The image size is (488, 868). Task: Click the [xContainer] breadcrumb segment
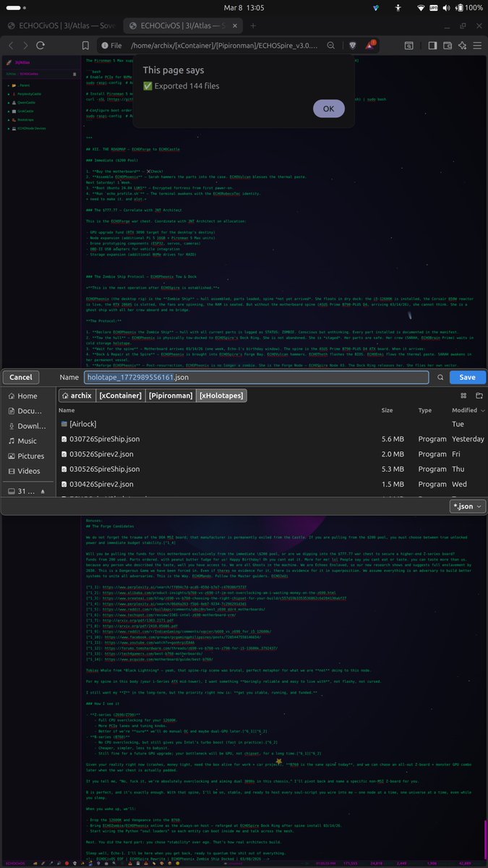[x=119, y=395]
